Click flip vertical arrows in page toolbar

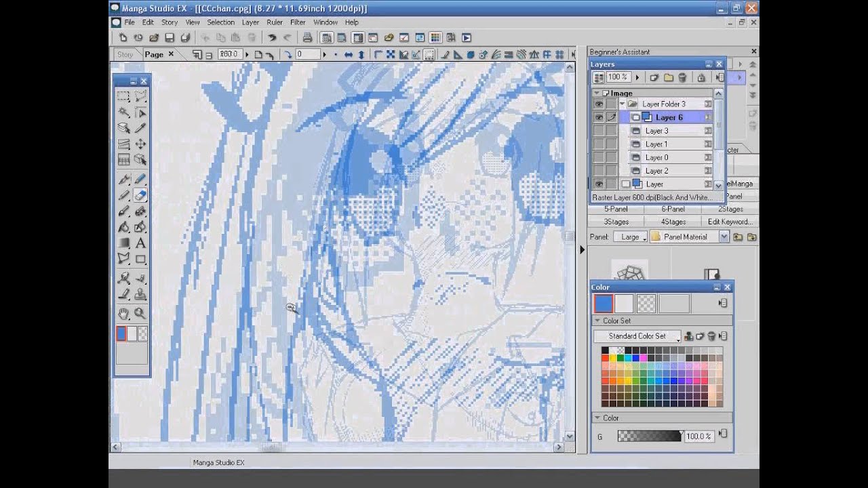[x=361, y=54]
